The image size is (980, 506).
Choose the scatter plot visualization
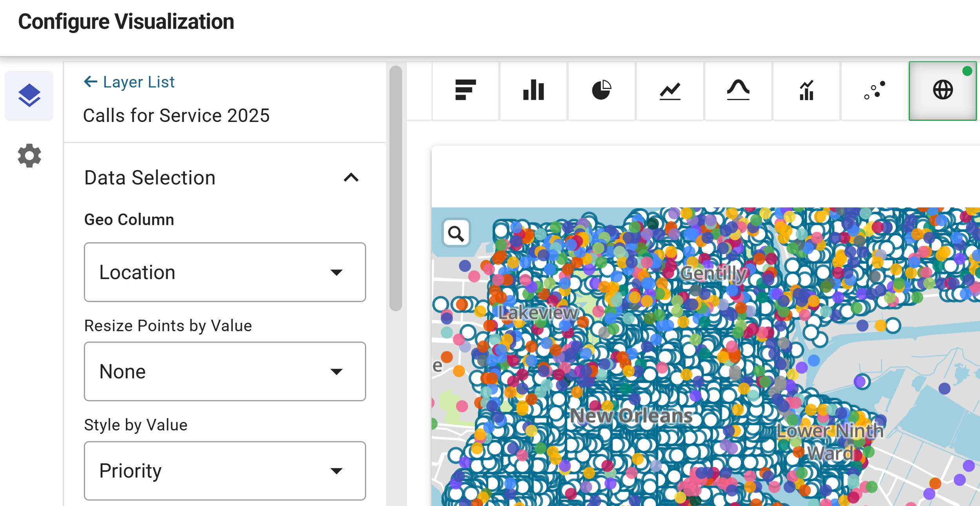point(875,90)
